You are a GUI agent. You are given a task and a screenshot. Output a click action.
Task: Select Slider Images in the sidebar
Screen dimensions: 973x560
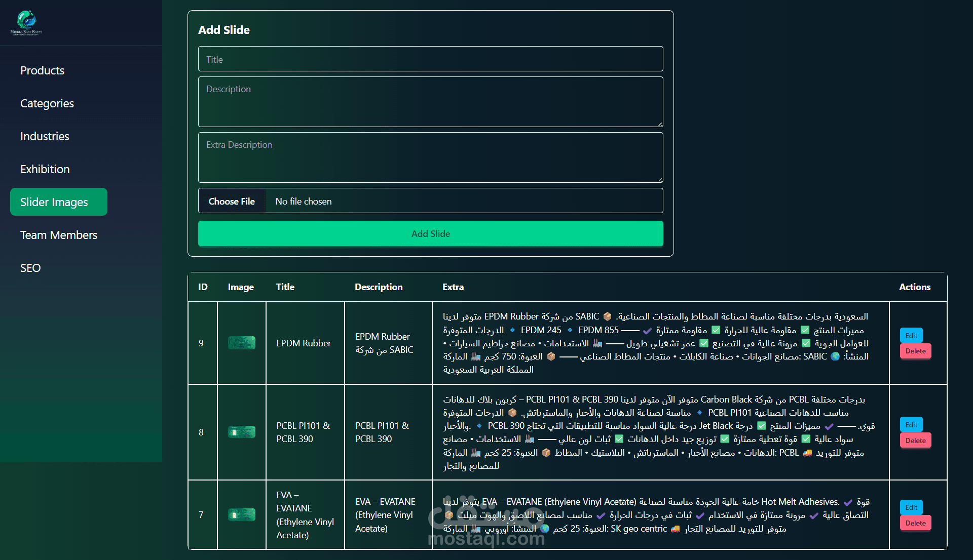[59, 202]
